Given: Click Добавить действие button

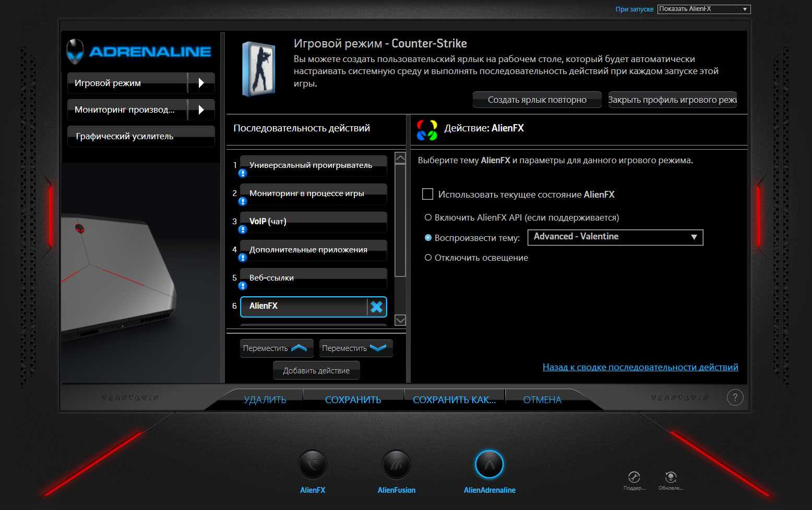Looking at the screenshot, I should [x=316, y=371].
